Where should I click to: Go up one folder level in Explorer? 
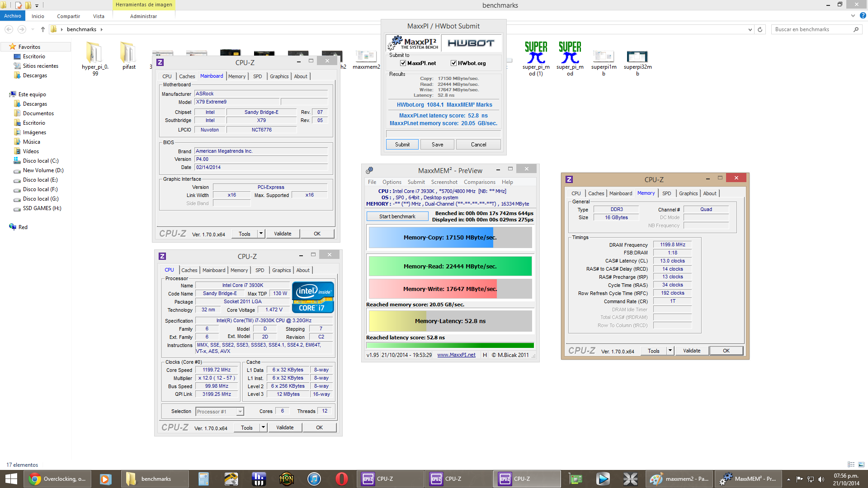(x=43, y=29)
